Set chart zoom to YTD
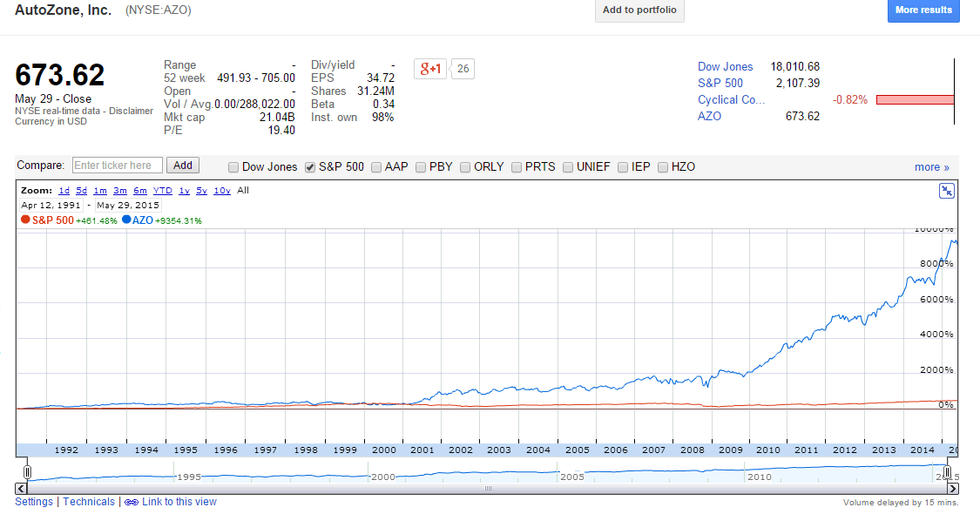This screenshot has height=521, width=980. 163,191
